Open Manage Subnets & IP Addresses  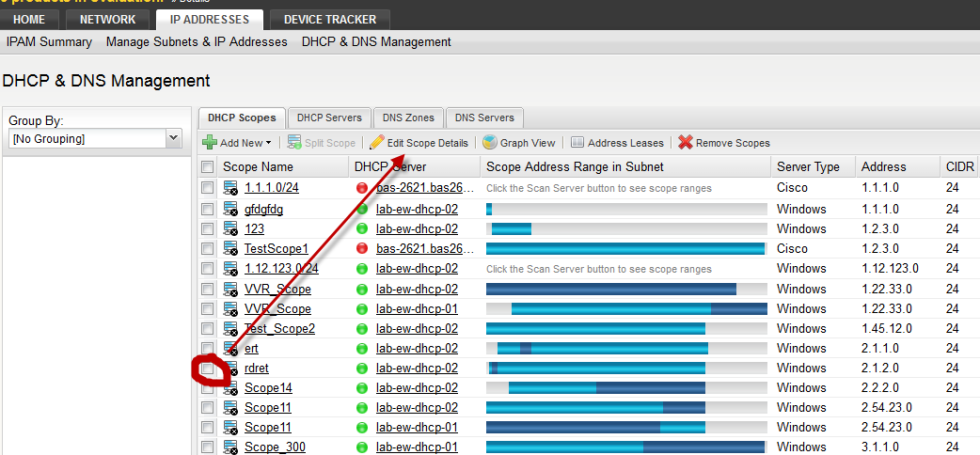click(x=197, y=42)
